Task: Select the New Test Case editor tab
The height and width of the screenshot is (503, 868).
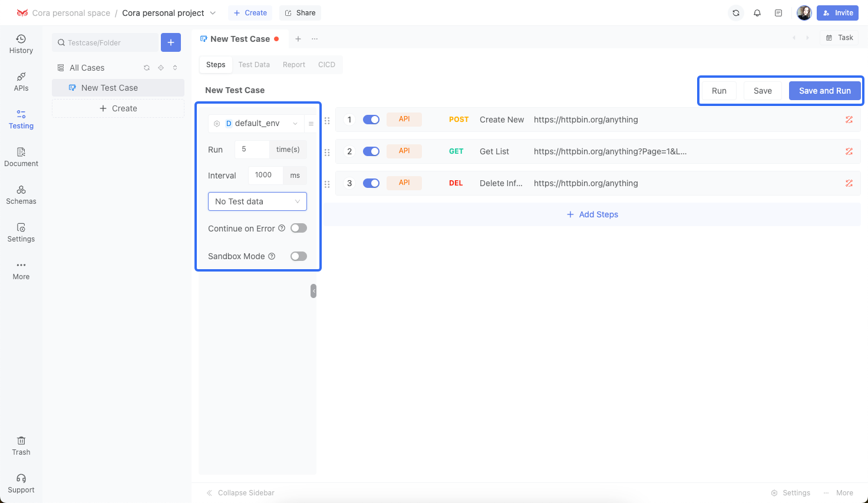Action: pyautogui.click(x=239, y=39)
